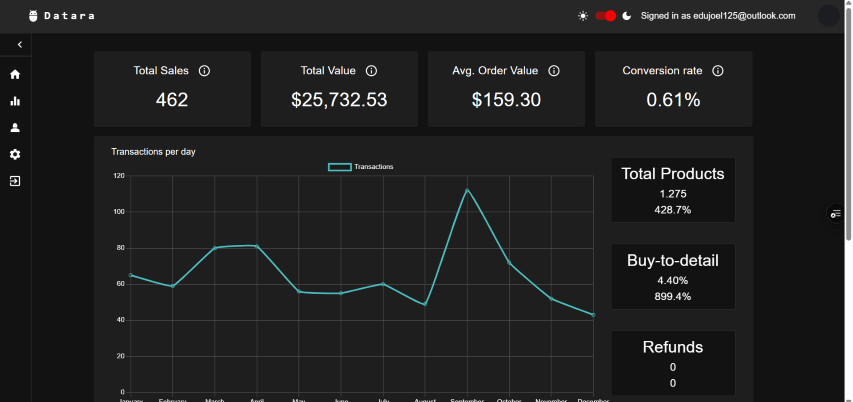Click the January data point on the chart
Image resolution: width=853 pixels, height=402 pixels.
tap(131, 275)
